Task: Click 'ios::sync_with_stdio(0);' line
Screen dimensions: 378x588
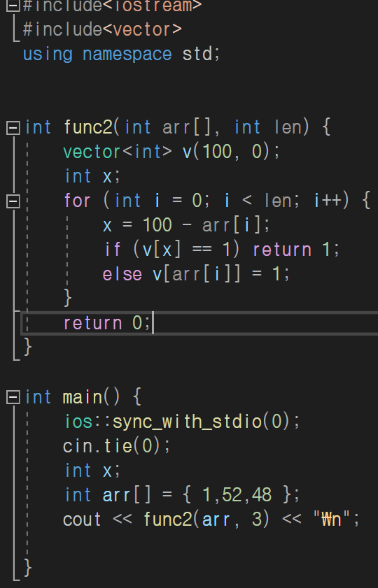Action: tap(182, 422)
